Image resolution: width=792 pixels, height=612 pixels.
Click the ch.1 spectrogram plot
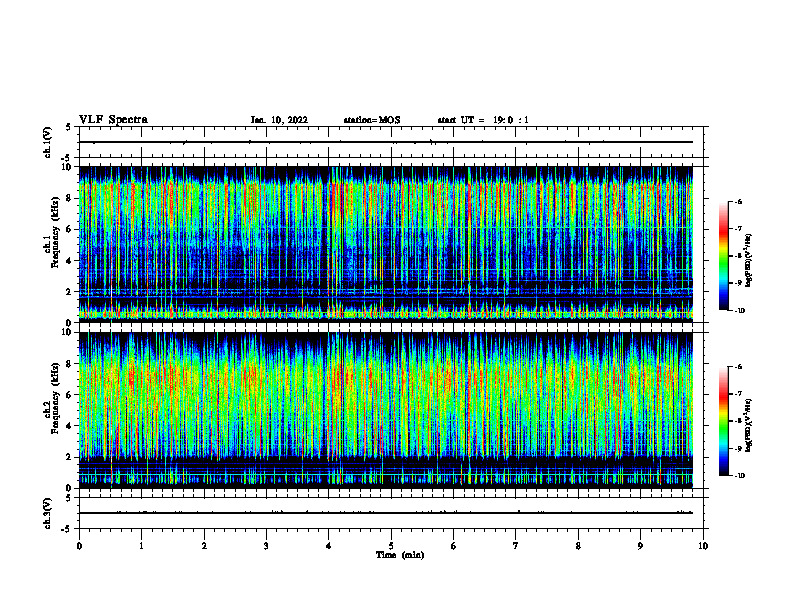coord(386,244)
